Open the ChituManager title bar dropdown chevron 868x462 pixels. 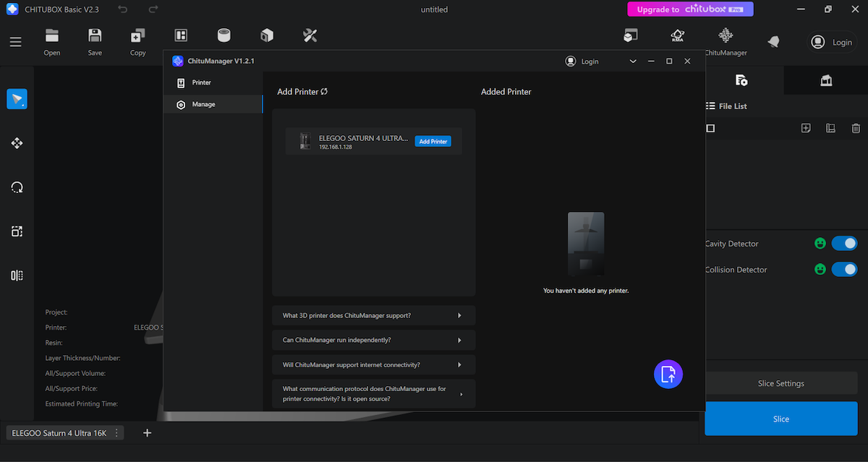pos(633,61)
